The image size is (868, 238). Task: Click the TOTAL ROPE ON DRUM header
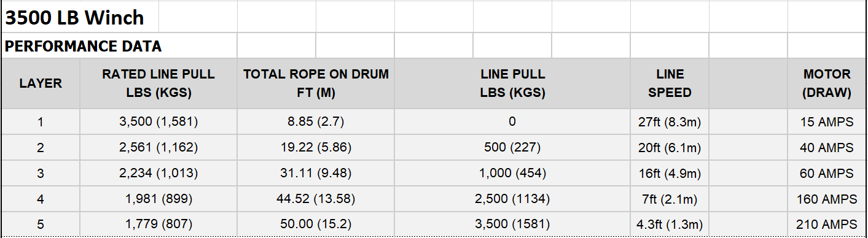point(316,84)
